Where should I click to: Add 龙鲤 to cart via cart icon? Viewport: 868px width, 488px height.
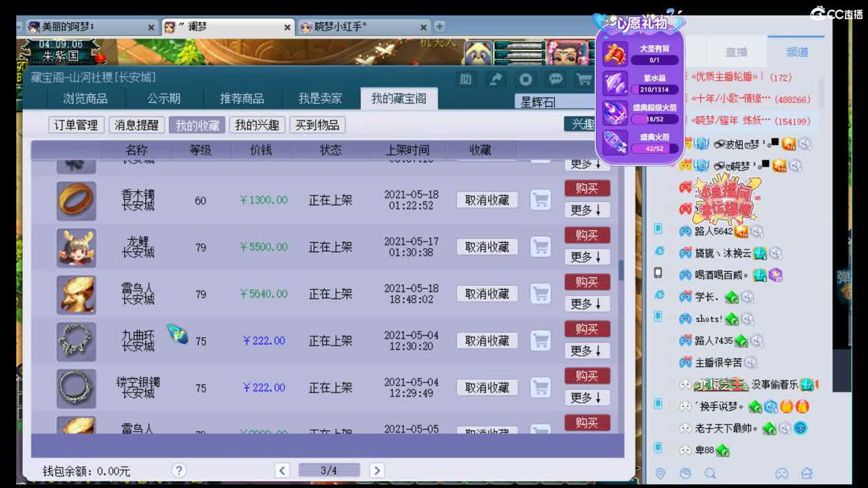(540, 247)
